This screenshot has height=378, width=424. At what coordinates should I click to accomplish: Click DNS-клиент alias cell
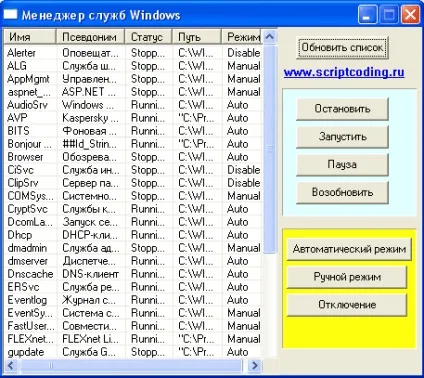pos(91,274)
